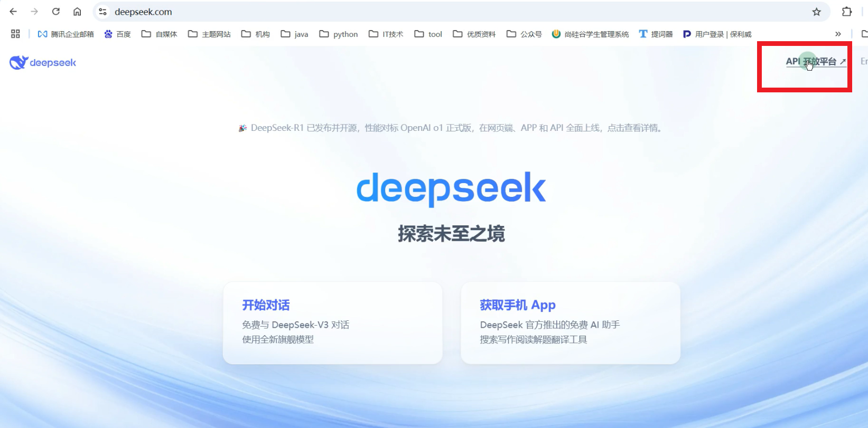
Task: Expand the python bookmark folder
Action: [x=338, y=34]
